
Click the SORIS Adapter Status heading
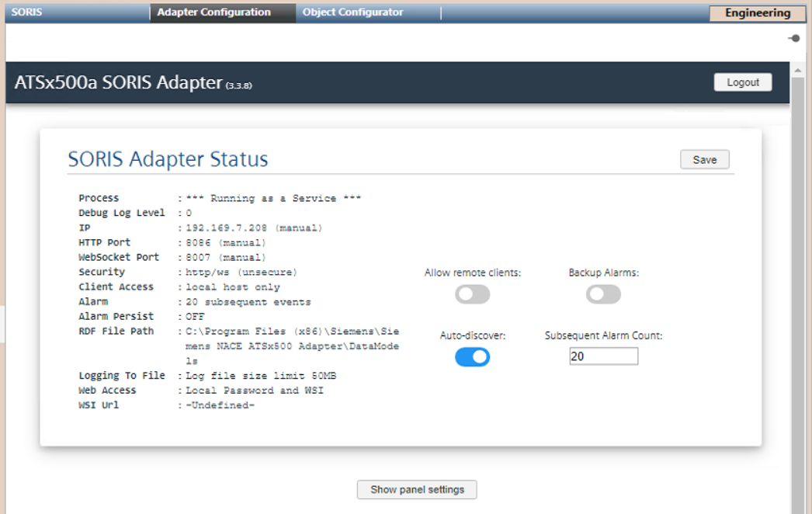click(168, 159)
